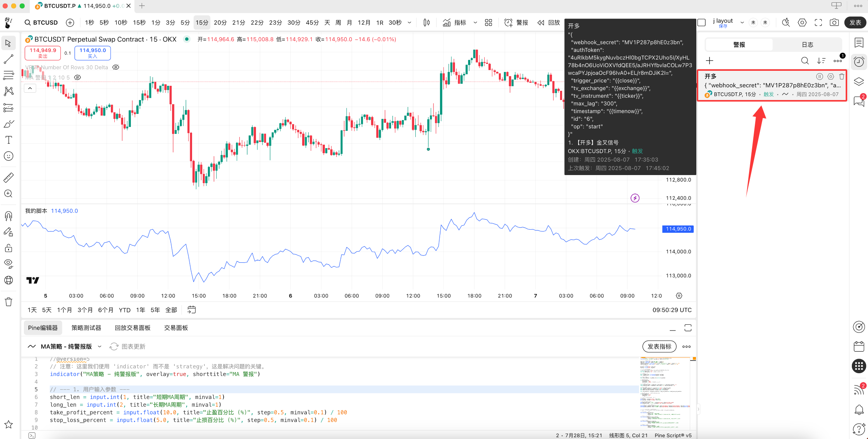Open the Fibonacci retracement tool group
Viewport: 868px width, 439px height.
pos(8,75)
